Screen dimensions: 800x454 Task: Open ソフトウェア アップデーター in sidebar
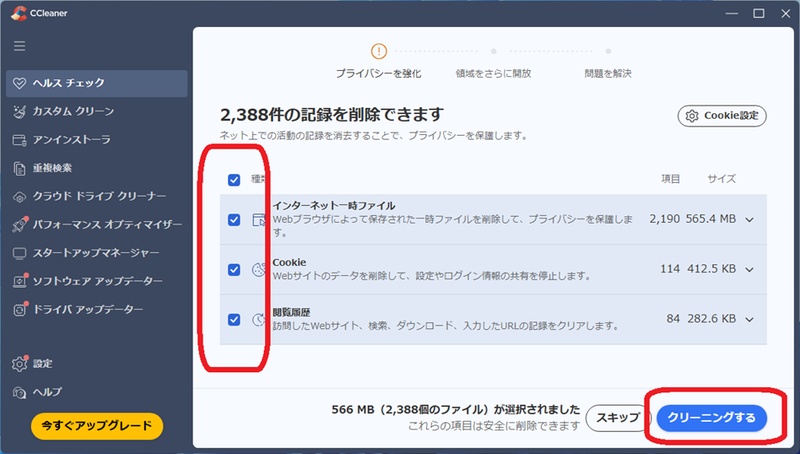click(96, 282)
